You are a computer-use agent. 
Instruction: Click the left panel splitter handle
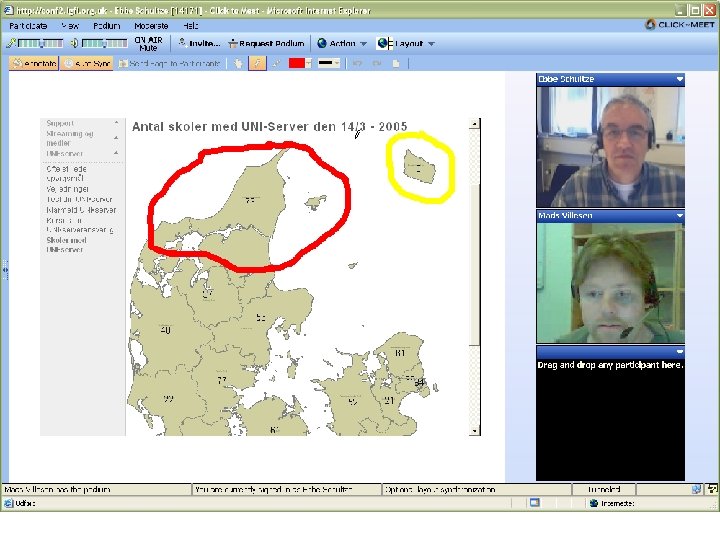coord(5,270)
